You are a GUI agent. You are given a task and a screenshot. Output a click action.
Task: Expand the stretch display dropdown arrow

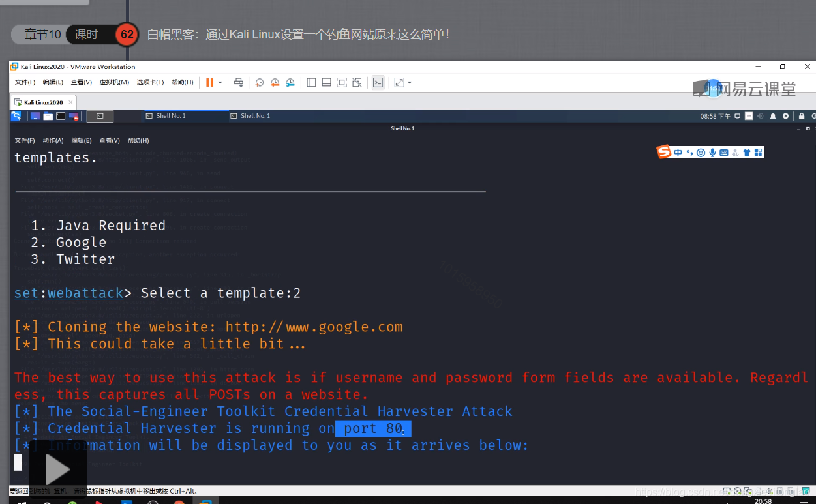[409, 83]
